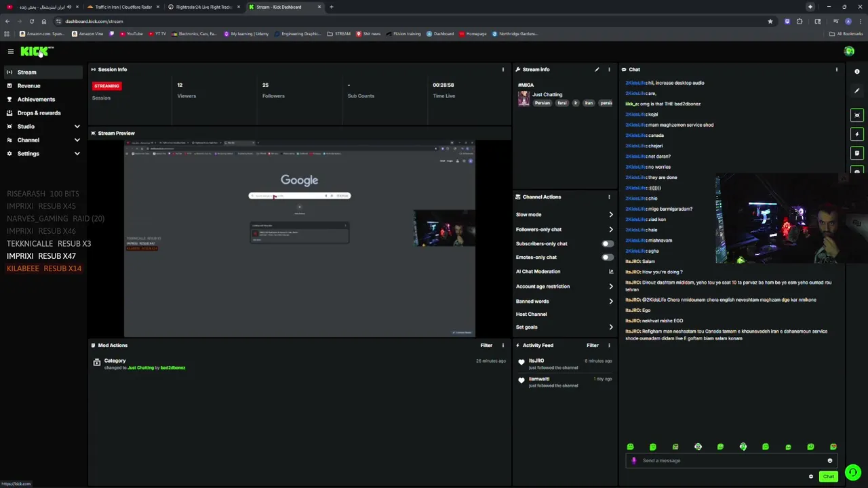Expand the Channel sidebar section
The image size is (868, 488).
[x=77, y=140]
